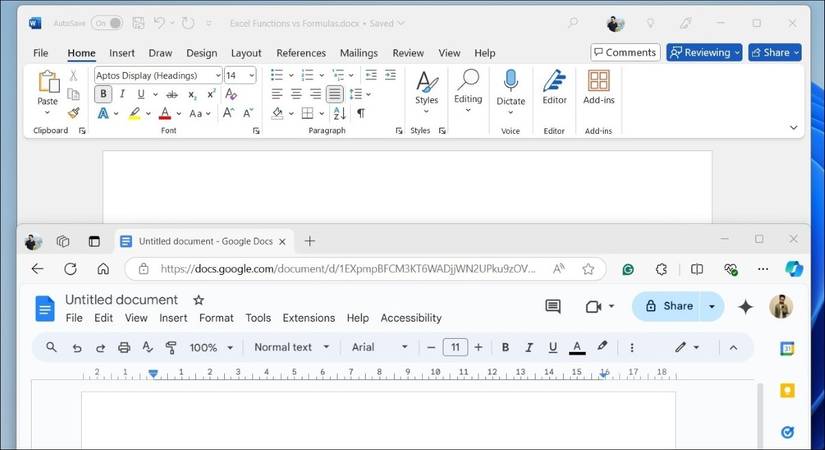Open the Dictate microphone in Word
This screenshot has height=450, width=825.
510,81
